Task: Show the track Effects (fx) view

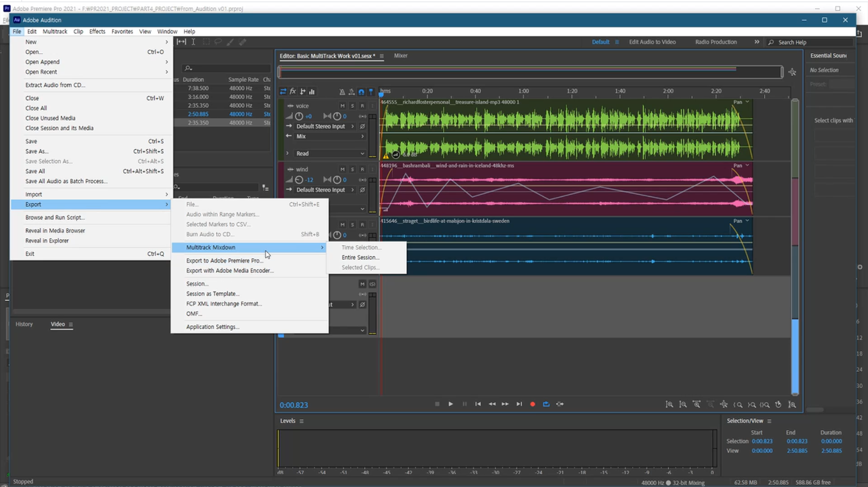Action: tap(293, 91)
